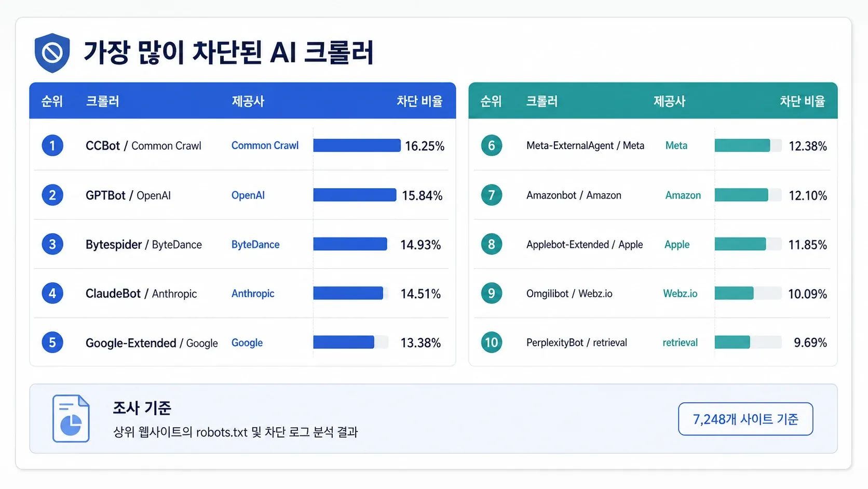Select the rank 5 number badge

[52, 342]
